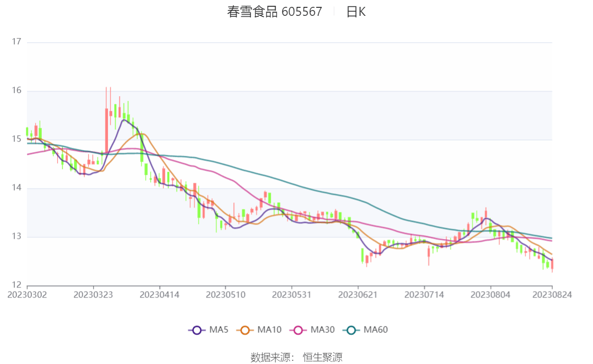
Task: Toggle the MA60 legend series
Action: coord(366,330)
